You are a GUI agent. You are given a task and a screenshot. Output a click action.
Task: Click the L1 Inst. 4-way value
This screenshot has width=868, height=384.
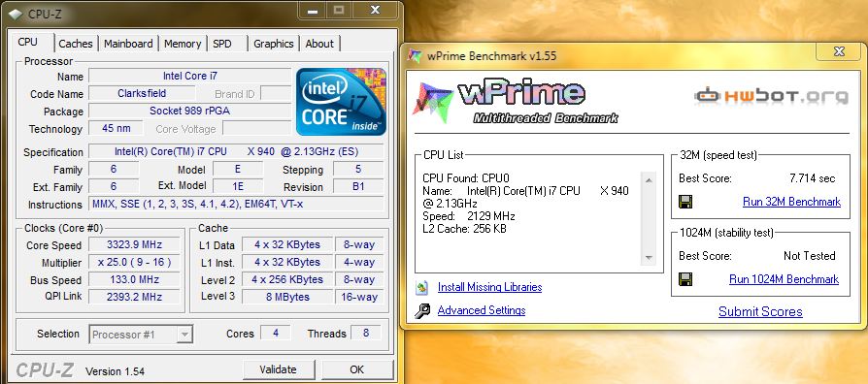click(358, 262)
